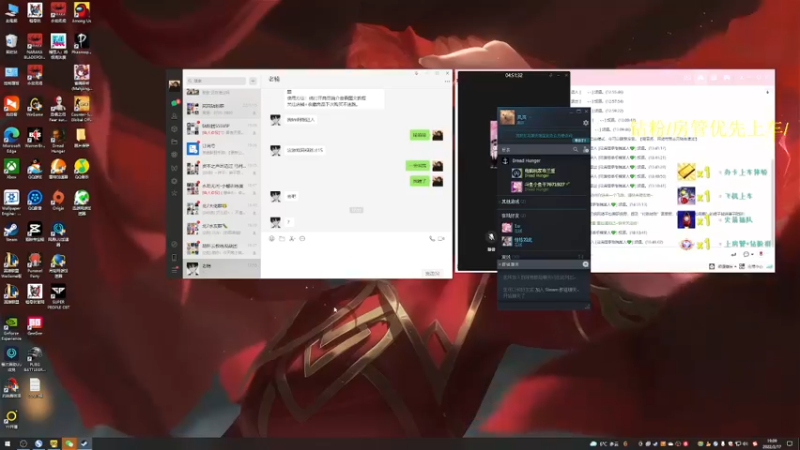Click the plus button beside WeChat search

click(253, 81)
